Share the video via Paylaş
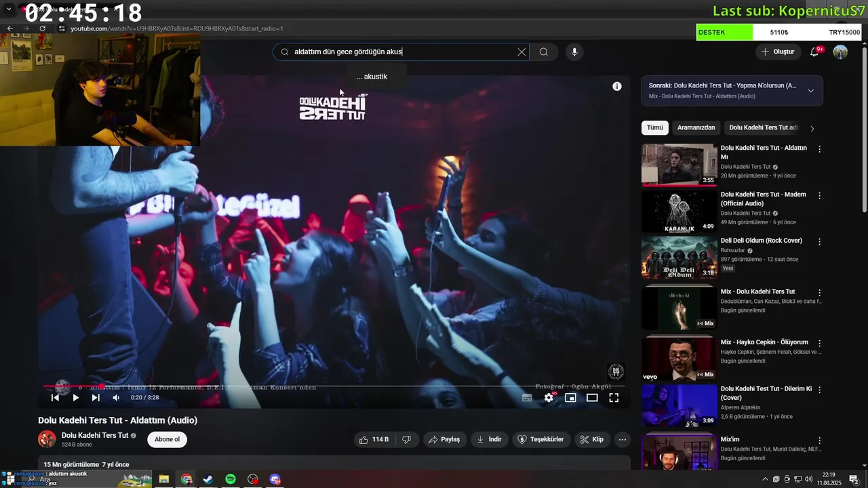The image size is (868, 488). tap(444, 439)
